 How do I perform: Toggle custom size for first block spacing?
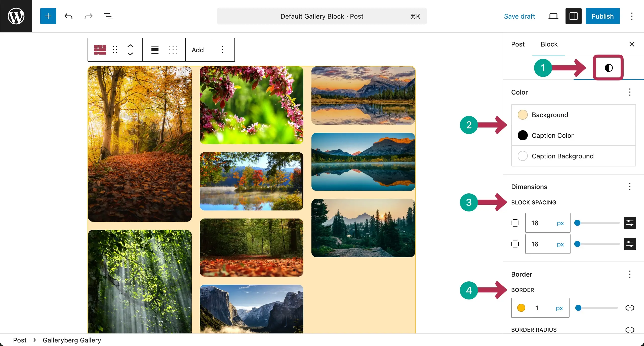coord(630,223)
